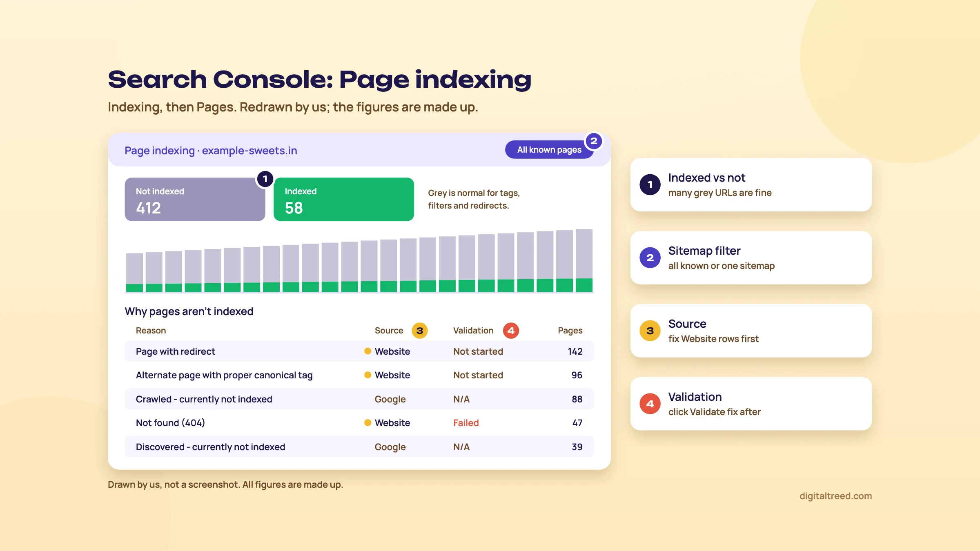Click the 142 pages count

pyautogui.click(x=575, y=351)
